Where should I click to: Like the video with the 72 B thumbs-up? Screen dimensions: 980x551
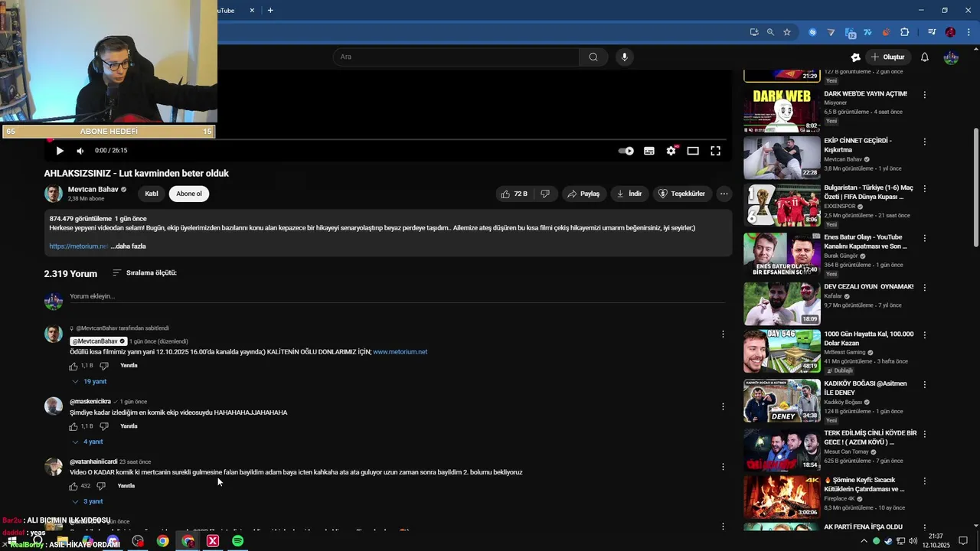pyautogui.click(x=514, y=194)
